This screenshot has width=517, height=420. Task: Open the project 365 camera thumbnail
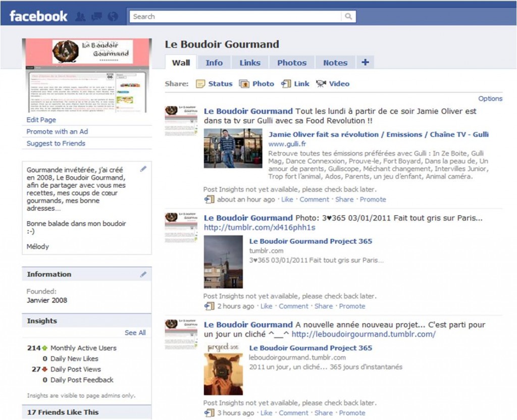(223, 369)
